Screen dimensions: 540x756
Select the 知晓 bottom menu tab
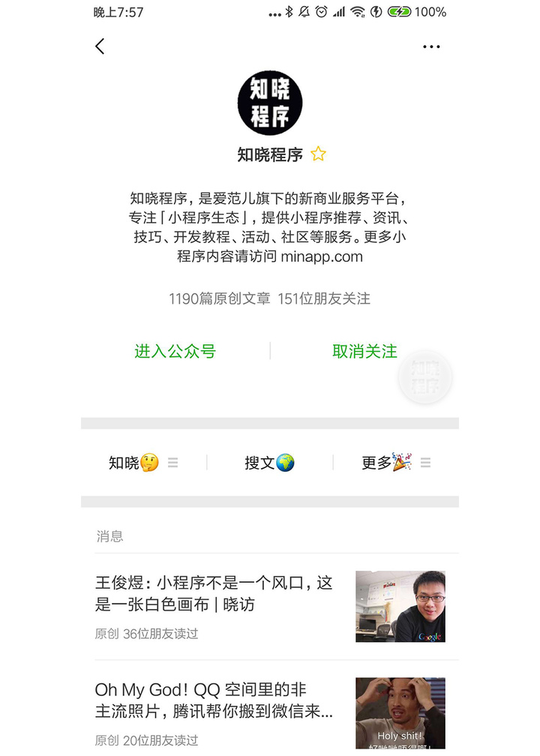[x=134, y=463]
